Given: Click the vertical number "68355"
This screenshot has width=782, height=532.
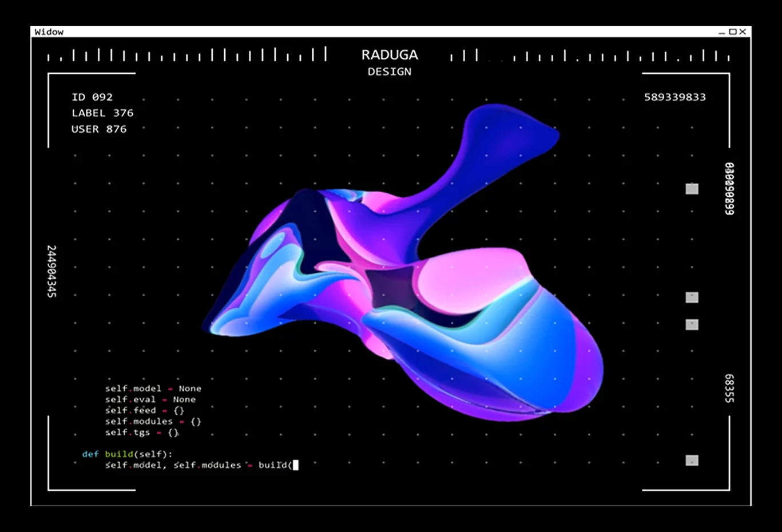Looking at the screenshot, I should coord(729,388).
